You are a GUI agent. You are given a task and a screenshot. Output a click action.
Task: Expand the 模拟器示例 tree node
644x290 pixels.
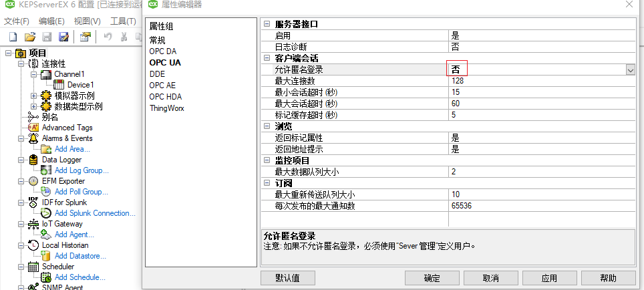pyautogui.click(x=33, y=96)
